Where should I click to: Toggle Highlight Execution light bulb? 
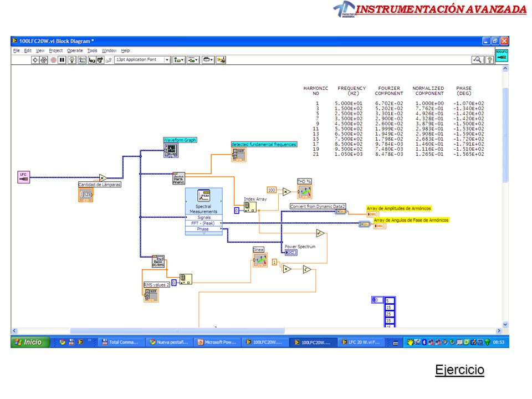pos(72,60)
